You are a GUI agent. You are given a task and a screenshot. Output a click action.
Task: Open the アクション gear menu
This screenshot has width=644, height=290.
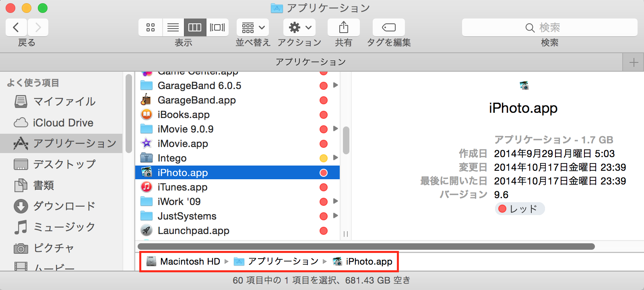pyautogui.click(x=299, y=27)
